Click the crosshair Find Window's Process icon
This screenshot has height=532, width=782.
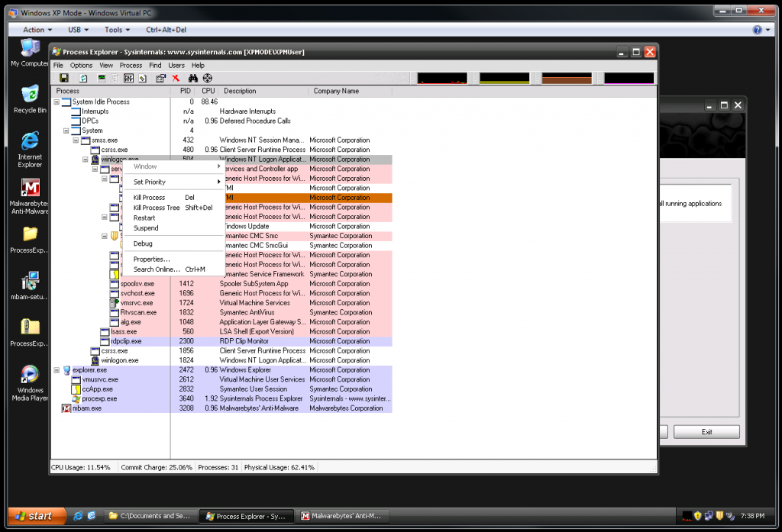[207, 79]
